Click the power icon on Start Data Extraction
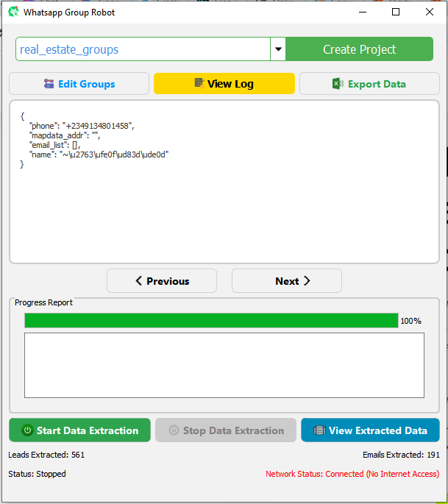The height and width of the screenshot is (504, 448). (x=28, y=430)
